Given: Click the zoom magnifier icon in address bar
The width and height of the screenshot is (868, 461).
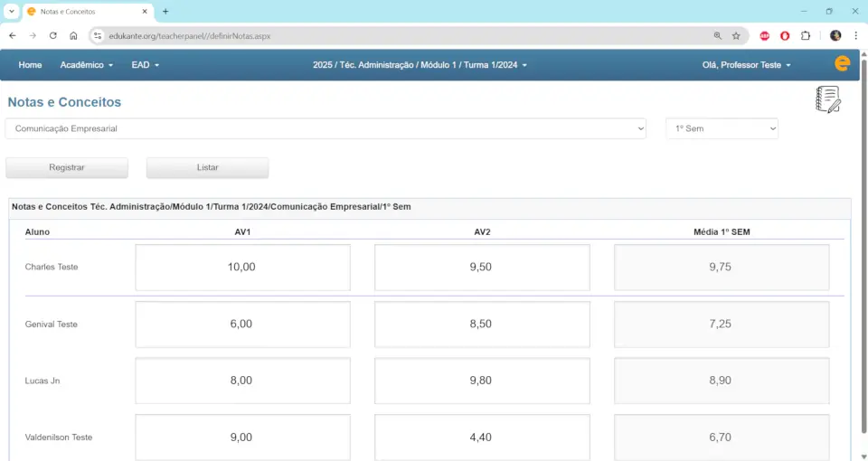Looking at the screenshot, I should coord(717,36).
